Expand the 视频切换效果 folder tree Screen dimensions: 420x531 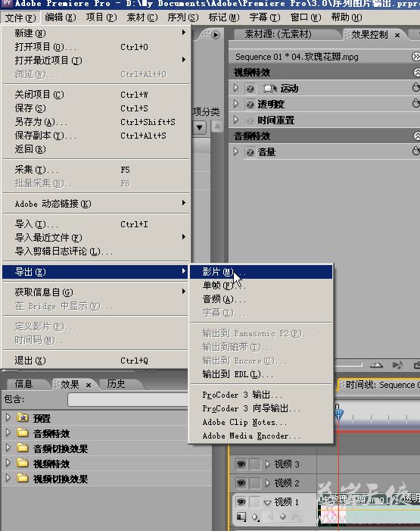[x=8, y=478]
